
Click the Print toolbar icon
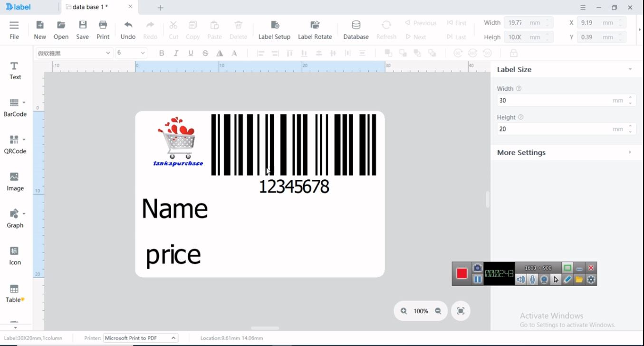point(103,30)
